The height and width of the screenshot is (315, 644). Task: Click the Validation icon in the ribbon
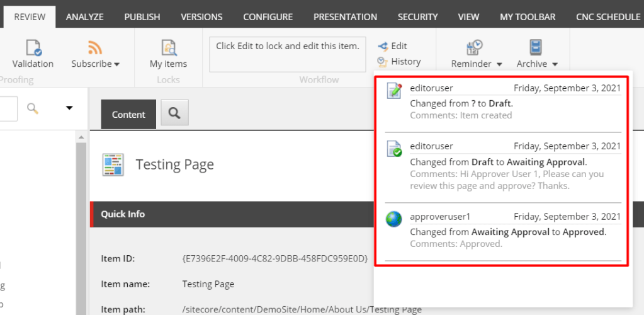click(x=33, y=47)
